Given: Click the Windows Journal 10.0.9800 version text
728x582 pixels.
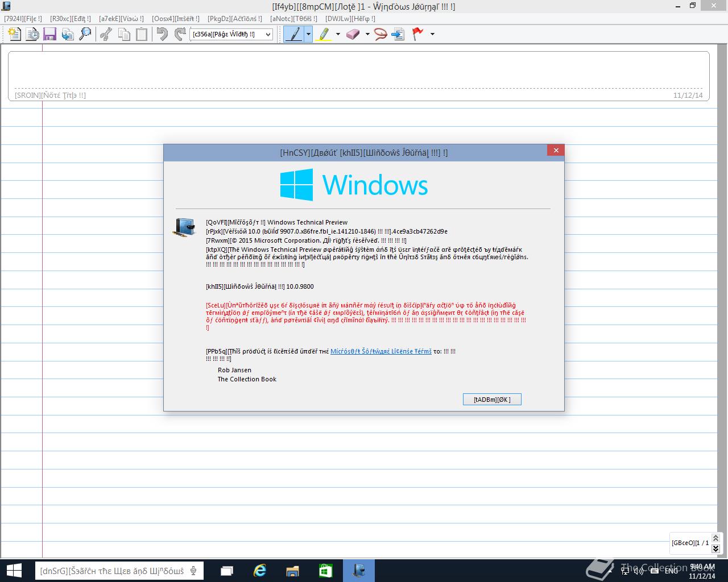Looking at the screenshot, I should click(x=259, y=286).
